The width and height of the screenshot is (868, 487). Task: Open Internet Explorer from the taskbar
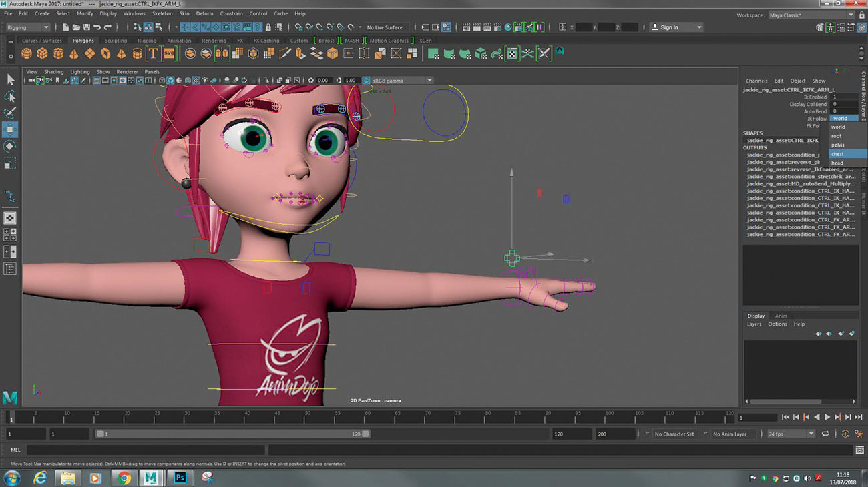[x=40, y=478]
